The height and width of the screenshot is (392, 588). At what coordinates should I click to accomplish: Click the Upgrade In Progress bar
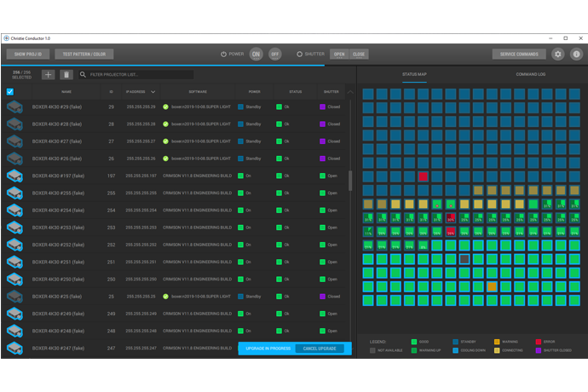pos(266,349)
